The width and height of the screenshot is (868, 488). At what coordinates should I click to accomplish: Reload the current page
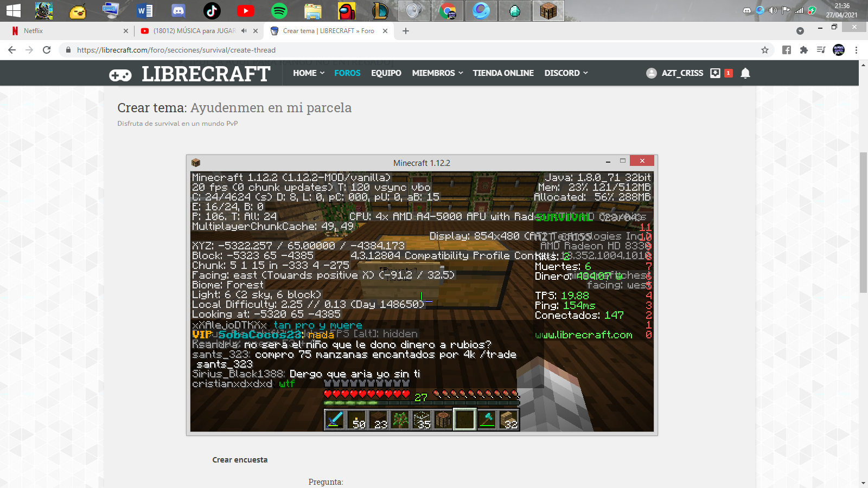[47, 50]
